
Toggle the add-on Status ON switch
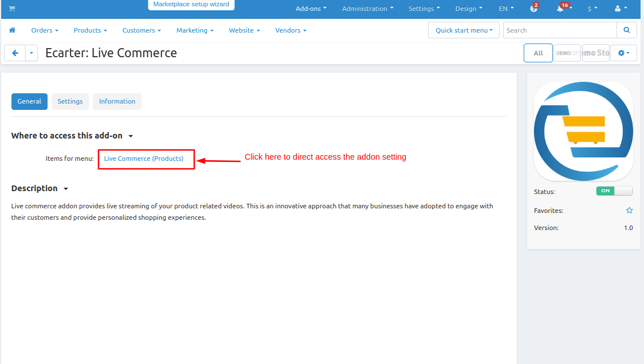(x=614, y=191)
